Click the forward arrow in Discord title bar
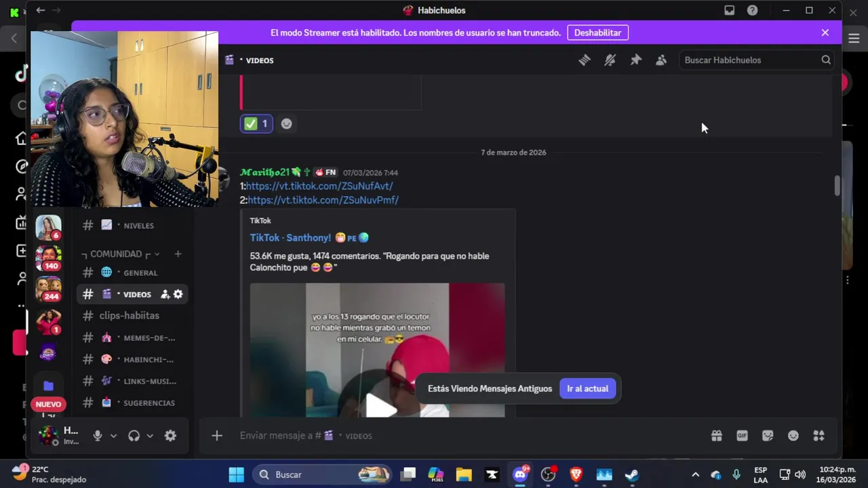The image size is (868, 488). [56, 10]
